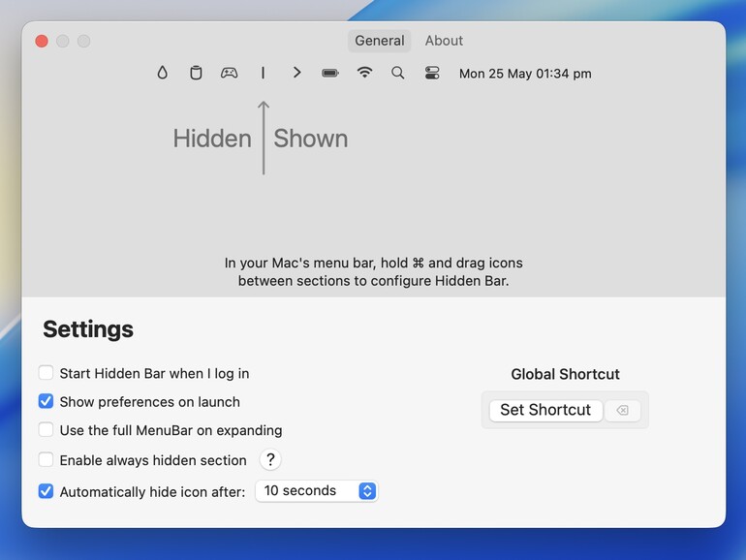Enable Start Hidden Bar when I log in
The width and height of the screenshot is (746, 560).
tap(46, 373)
